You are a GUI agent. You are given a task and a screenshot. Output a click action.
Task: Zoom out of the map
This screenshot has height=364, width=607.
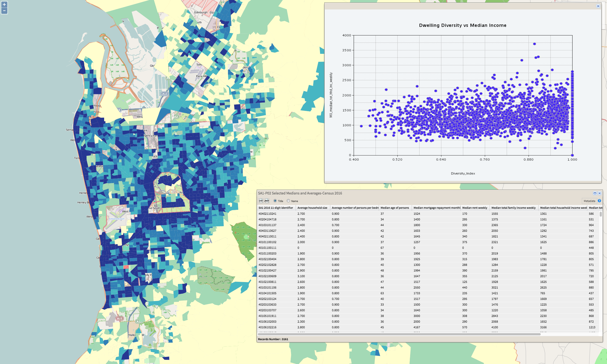pyautogui.click(x=4, y=11)
